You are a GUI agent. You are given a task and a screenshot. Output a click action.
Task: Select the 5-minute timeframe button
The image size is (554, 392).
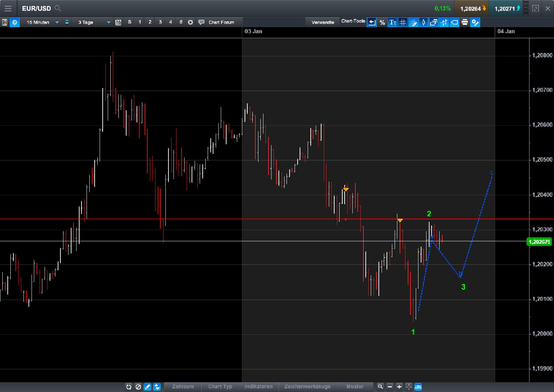[x=181, y=22]
